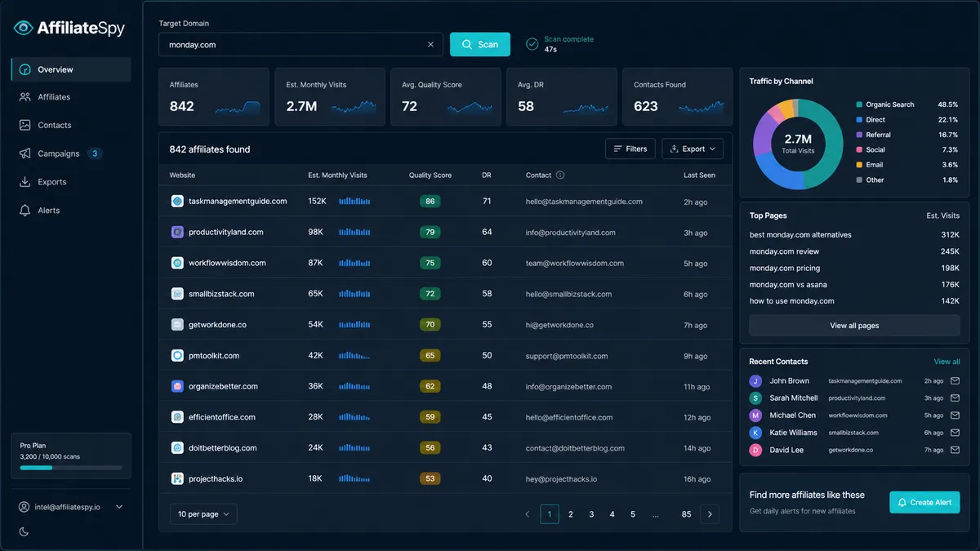Expand the intel@affiliatespy.io account menu

pyautogui.click(x=71, y=507)
